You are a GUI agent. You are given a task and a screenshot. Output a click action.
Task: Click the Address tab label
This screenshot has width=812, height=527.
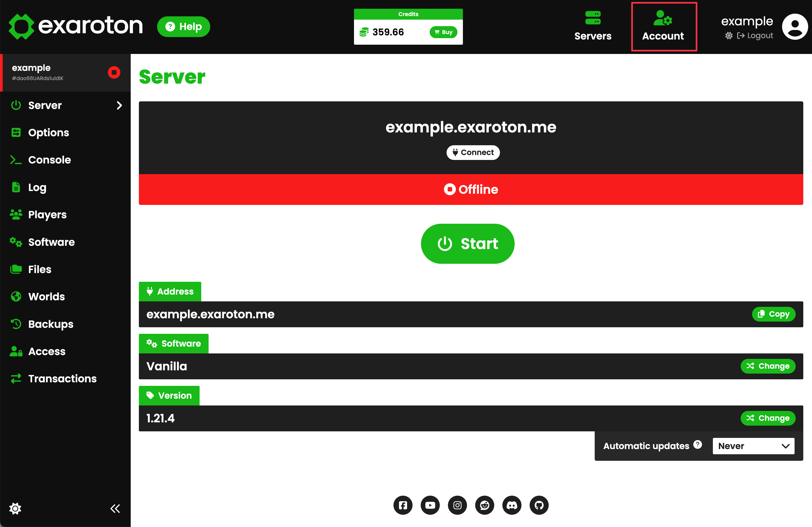click(170, 292)
